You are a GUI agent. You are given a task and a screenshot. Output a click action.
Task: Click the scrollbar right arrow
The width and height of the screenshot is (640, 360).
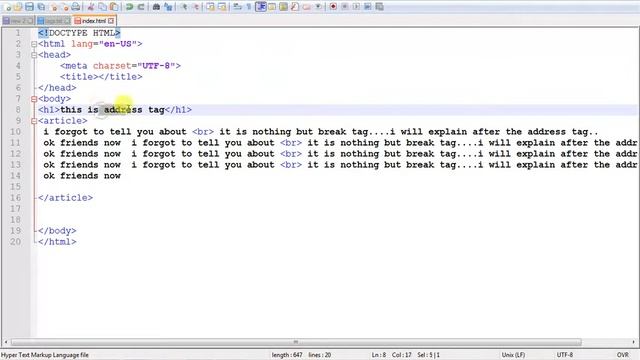pyautogui.click(x=633, y=342)
